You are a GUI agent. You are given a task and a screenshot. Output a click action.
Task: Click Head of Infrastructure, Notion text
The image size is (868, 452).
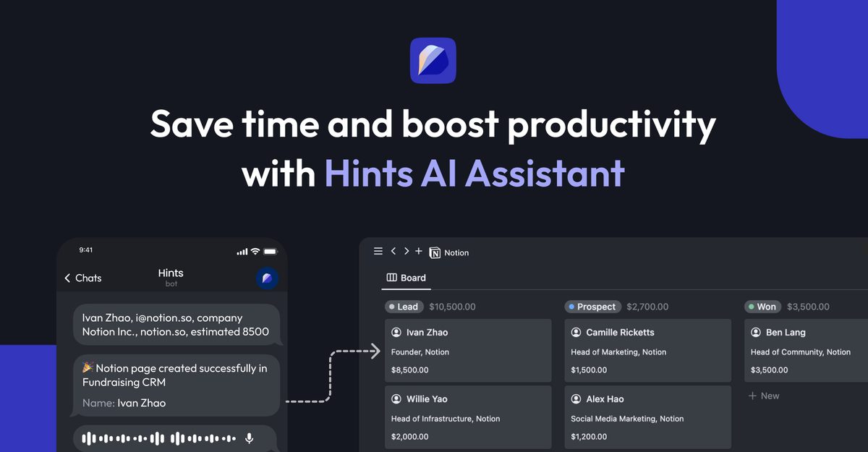click(x=446, y=419)
